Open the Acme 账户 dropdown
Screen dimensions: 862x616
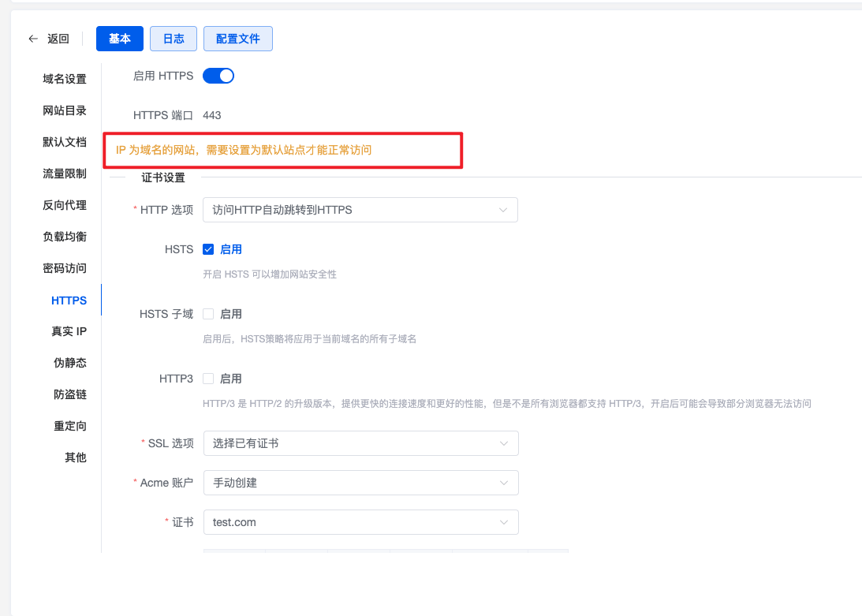tap(360, 483)
